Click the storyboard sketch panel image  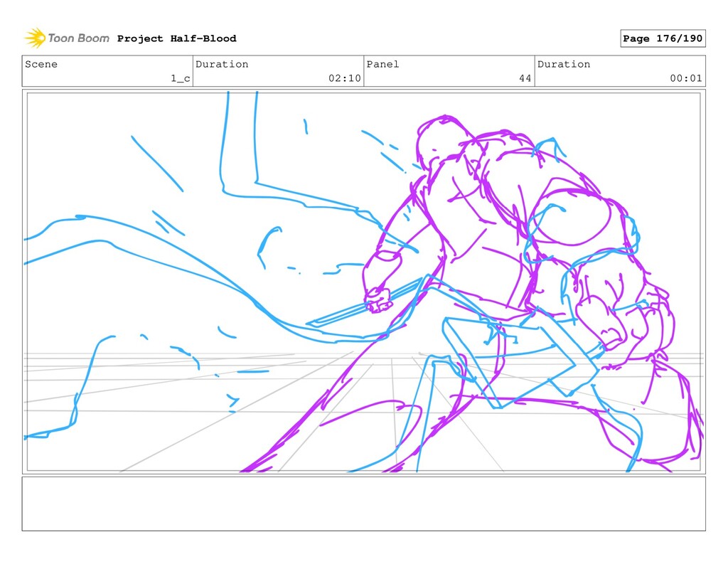click(x=363, y=282)
